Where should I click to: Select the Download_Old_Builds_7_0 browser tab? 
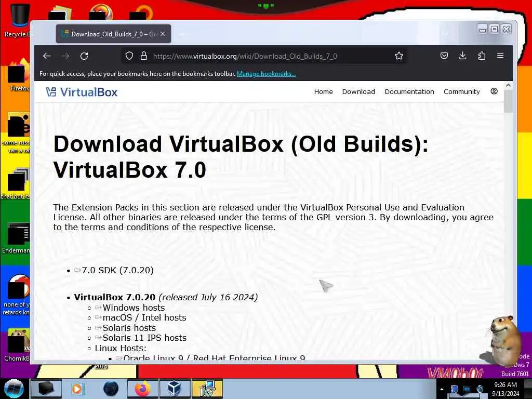pos(113,34)
